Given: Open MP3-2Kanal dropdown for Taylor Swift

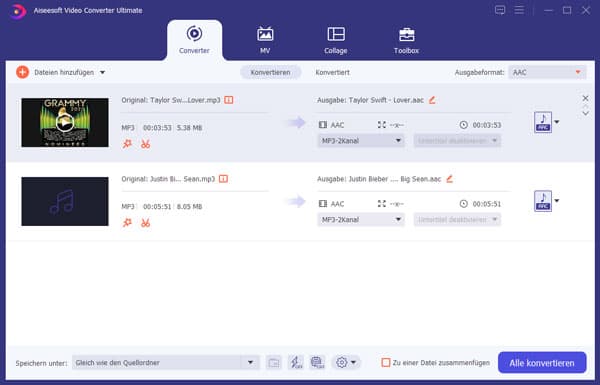Looking at the screenshot, I should click(361, 141).
